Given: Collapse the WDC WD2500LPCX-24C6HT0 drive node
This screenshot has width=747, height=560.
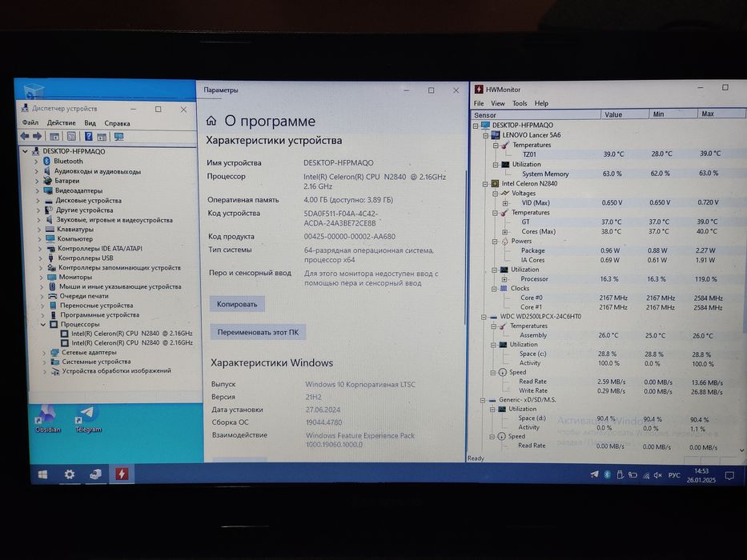Looking at the screenshot, I should 484,317.
